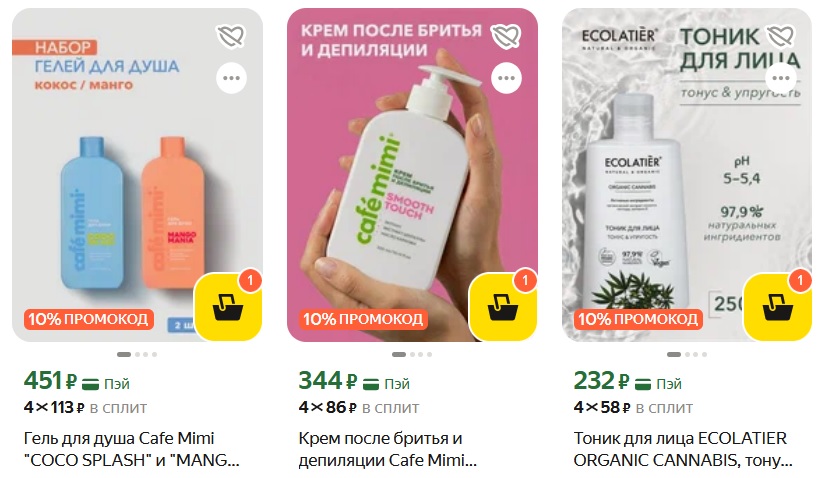Viewport: 822px width, 478px height.
Task: Open three-dot menu on after-shave cream card
Action: point(506,78)
